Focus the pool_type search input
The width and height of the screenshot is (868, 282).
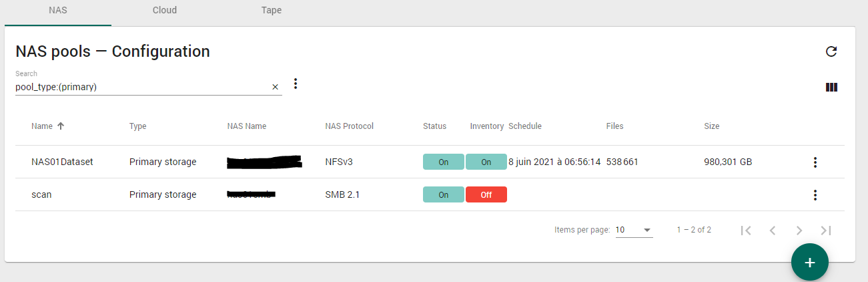(141, 87)
